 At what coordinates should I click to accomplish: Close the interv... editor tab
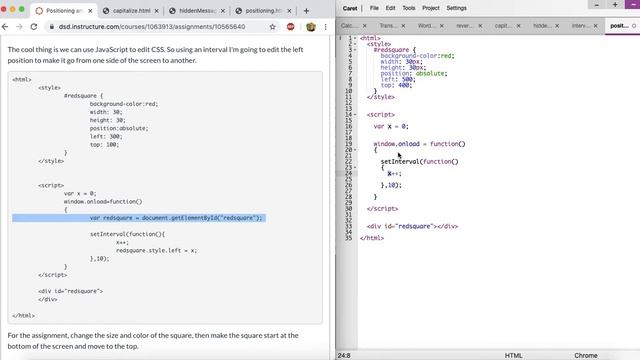click(x=596, y=26)
